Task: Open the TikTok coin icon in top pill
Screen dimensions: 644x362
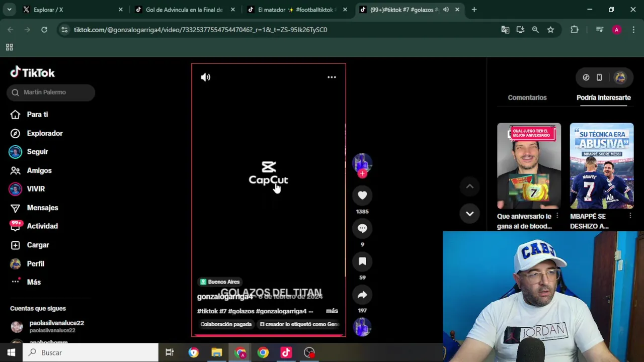Action: 586,77
